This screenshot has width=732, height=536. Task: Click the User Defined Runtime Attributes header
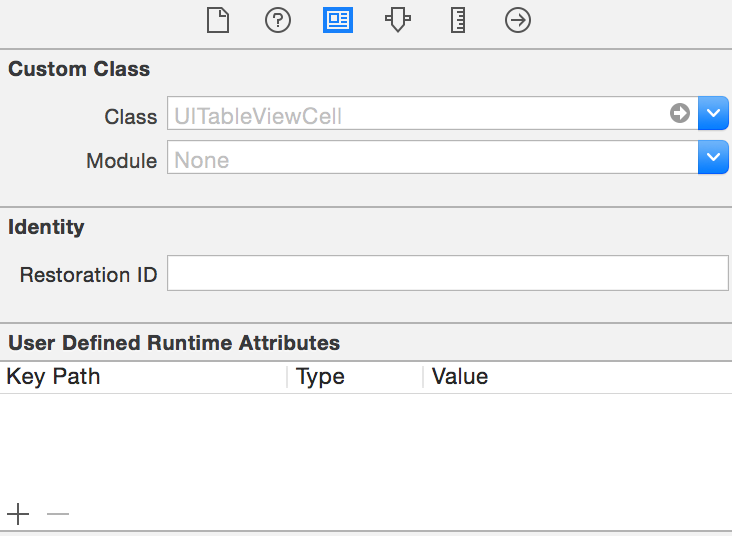click(x=174, y=343)
